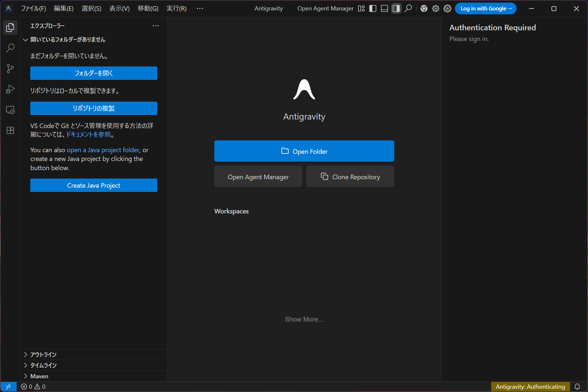Click the Create Java Project button

(94, 185)
